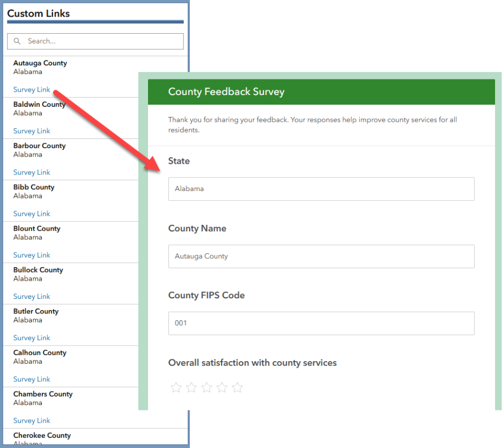Click the survey thank-you description text

click(313, 125)
